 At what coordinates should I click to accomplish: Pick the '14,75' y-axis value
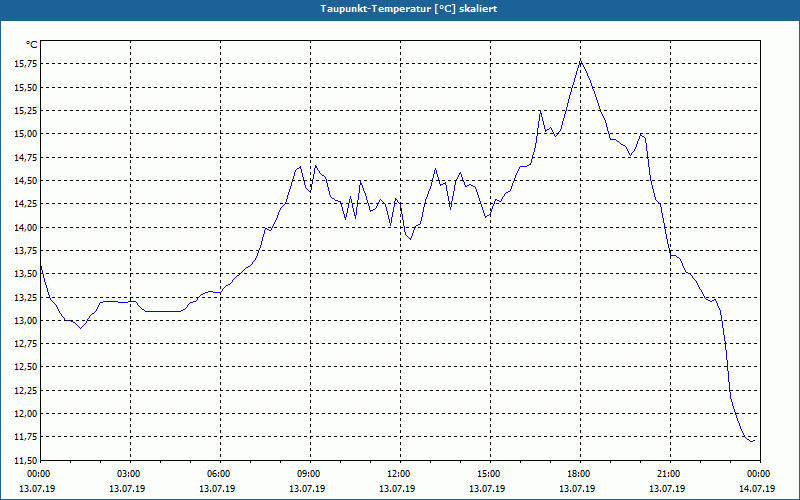pos(26,157)
